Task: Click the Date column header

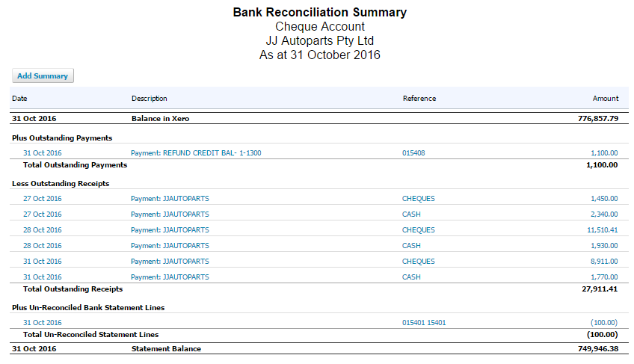Action: (19, 98)
